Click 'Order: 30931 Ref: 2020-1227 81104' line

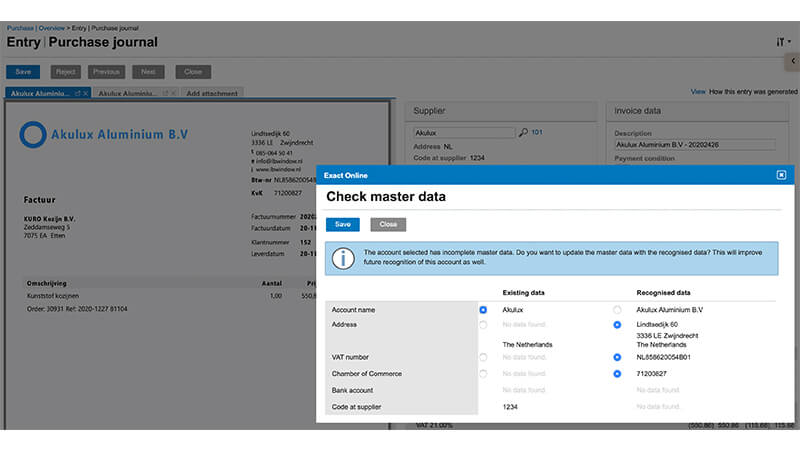click(77, 309)
